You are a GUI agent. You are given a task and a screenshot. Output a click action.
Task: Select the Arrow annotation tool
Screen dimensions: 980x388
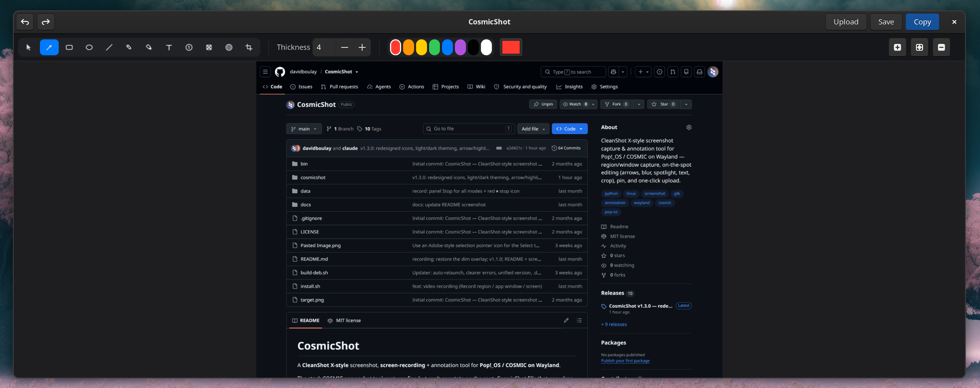click(49, 47)
